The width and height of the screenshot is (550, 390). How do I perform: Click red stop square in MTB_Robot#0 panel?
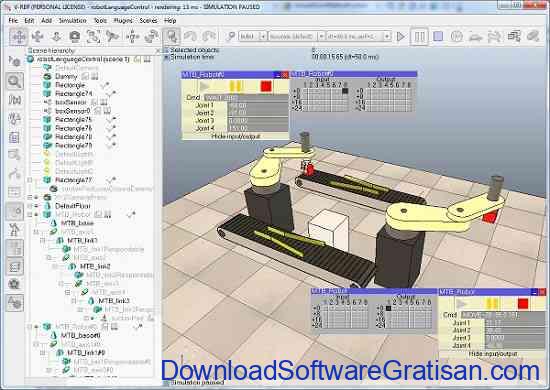[266, 86]
